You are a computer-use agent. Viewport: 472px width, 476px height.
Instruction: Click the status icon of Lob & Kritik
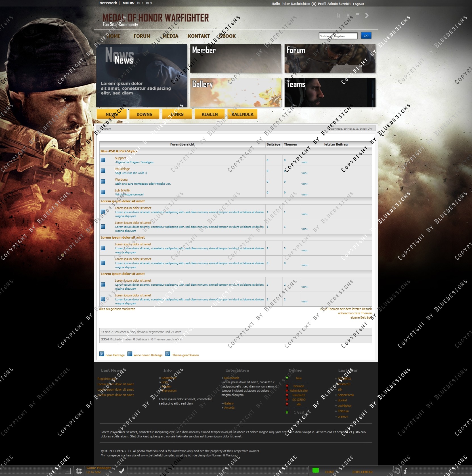(x=103, y=192)
